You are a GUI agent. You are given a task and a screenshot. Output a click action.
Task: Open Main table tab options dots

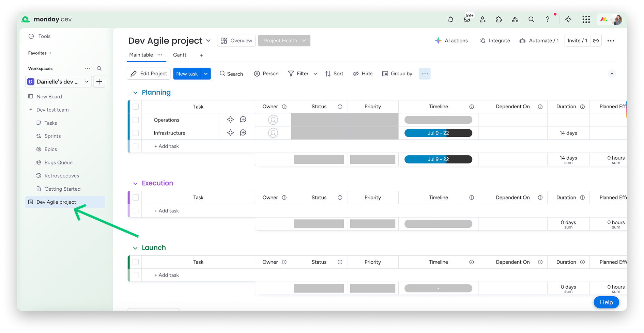click(x=160, y=55)
